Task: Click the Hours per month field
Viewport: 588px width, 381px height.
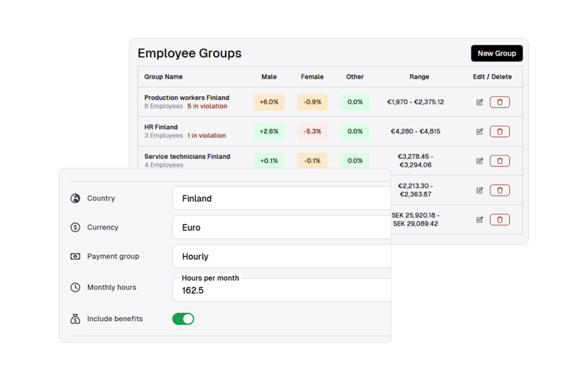Action: 282,290
